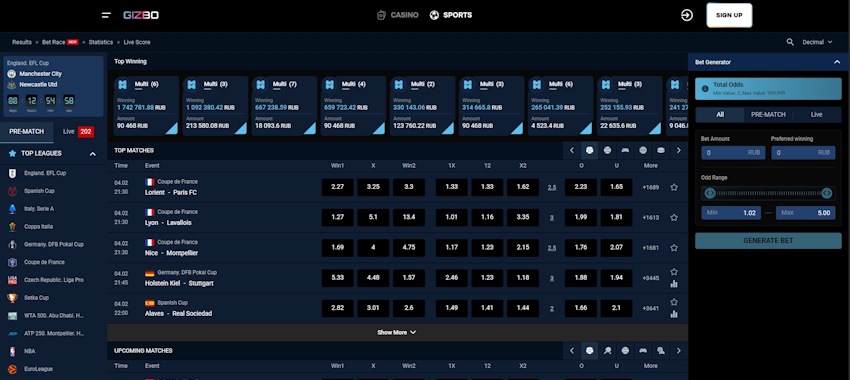Click the Casino icon in header
This screenshot has width=850, height=380.
point(381,15)
